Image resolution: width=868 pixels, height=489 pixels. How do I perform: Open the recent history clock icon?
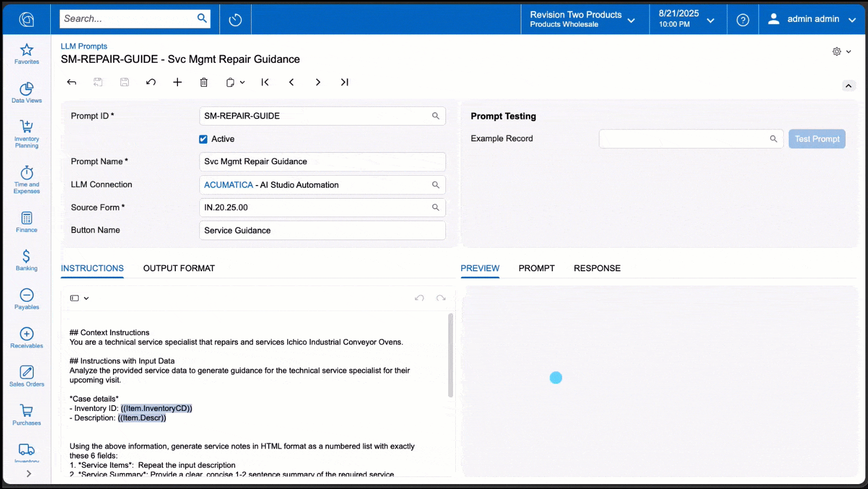[x=235, y=20]
